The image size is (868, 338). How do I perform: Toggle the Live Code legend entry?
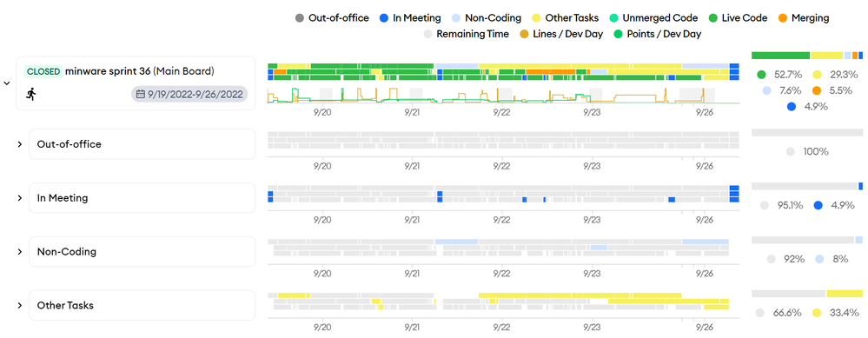738,17
